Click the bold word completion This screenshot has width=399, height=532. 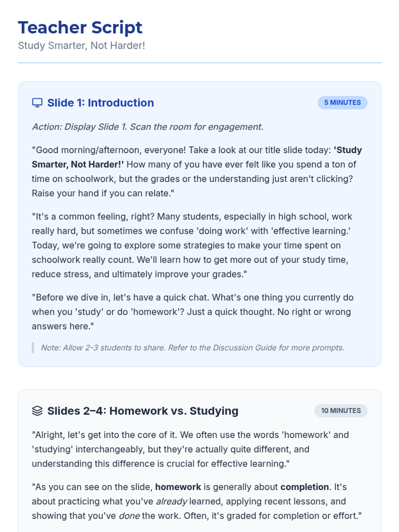click(x=304, y=487)
